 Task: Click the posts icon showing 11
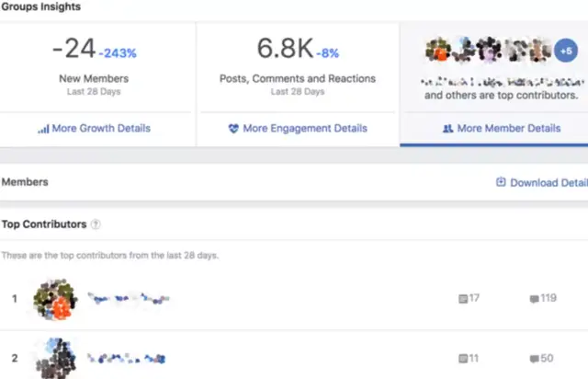[463, 358]
